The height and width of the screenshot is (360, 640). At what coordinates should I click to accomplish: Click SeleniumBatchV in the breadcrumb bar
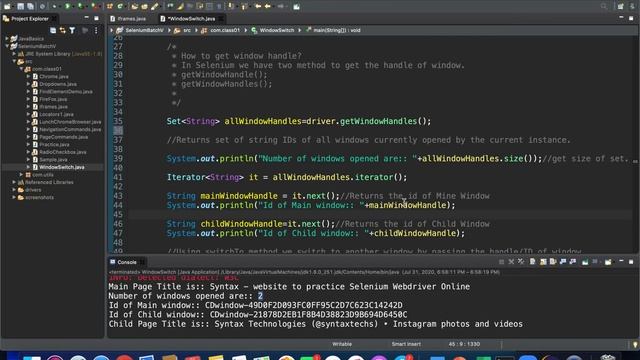(144, 30)
